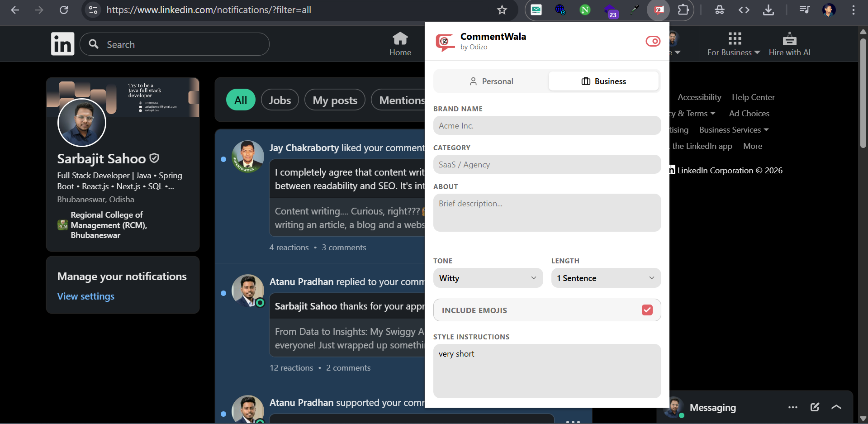Open the CommentWala extension icon in toolbar
The height and width of the screenshot is (424, 868).
(x=658, y=10)
